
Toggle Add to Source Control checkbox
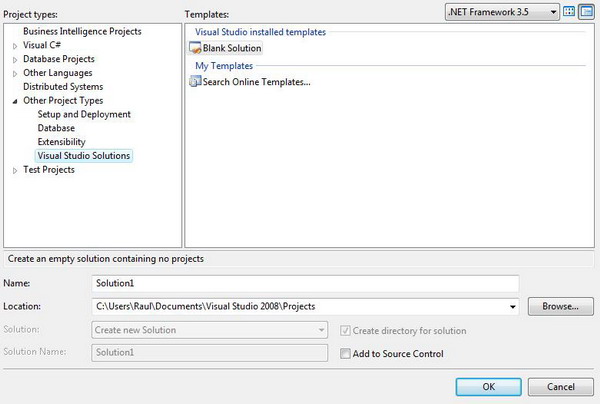(x=345, y=354)
